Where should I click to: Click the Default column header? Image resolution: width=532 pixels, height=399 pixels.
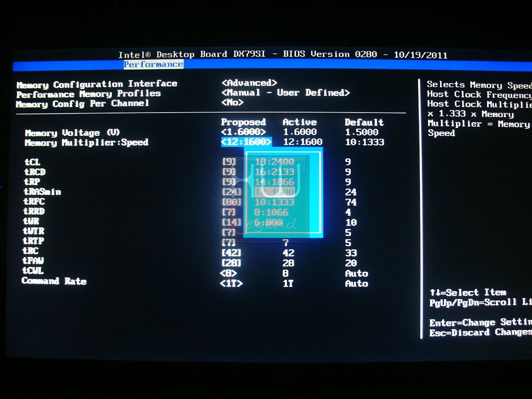tap(364, 122)
